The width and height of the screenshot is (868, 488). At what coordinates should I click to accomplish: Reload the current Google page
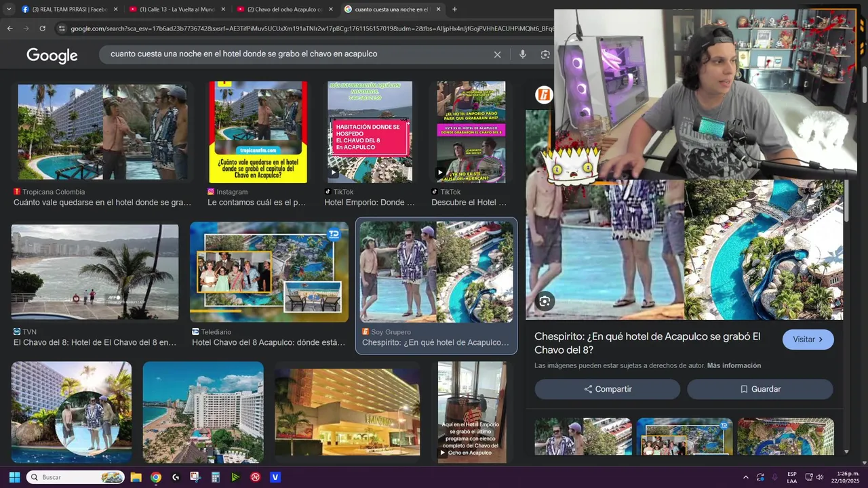42,28
